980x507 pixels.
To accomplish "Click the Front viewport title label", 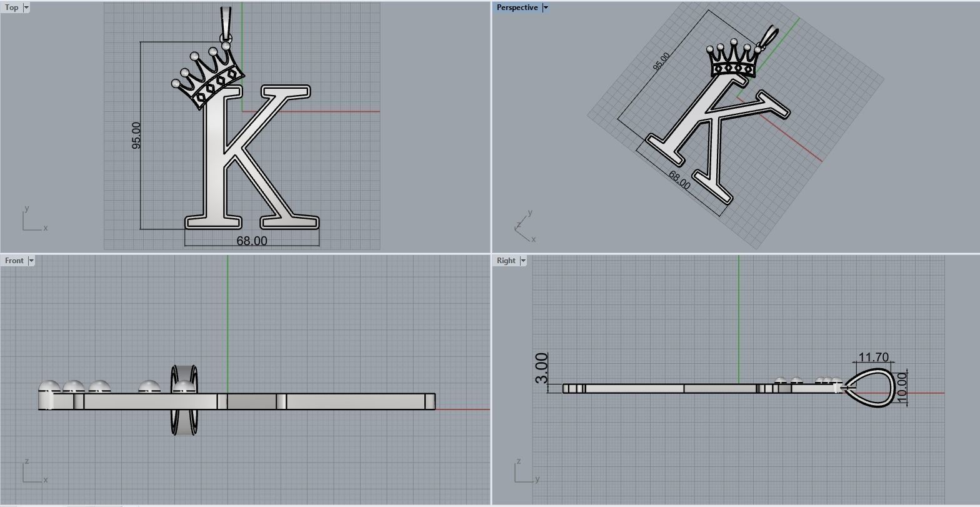I will point(14,261).
